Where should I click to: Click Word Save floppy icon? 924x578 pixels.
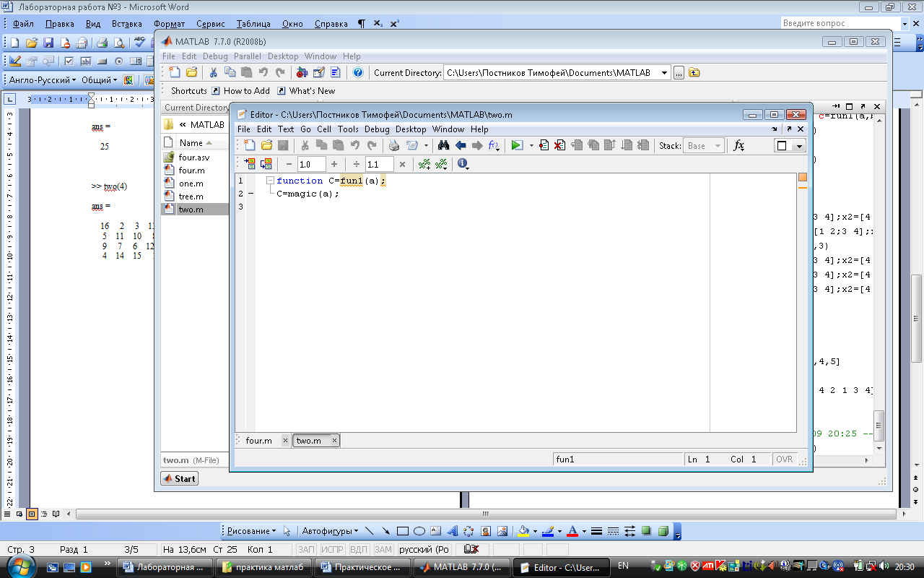[48, 43]
